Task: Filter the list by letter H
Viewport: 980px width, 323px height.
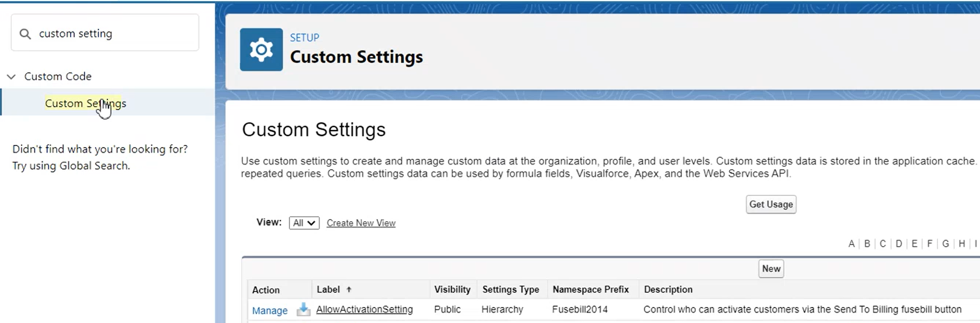Action: tap(962, 244)
